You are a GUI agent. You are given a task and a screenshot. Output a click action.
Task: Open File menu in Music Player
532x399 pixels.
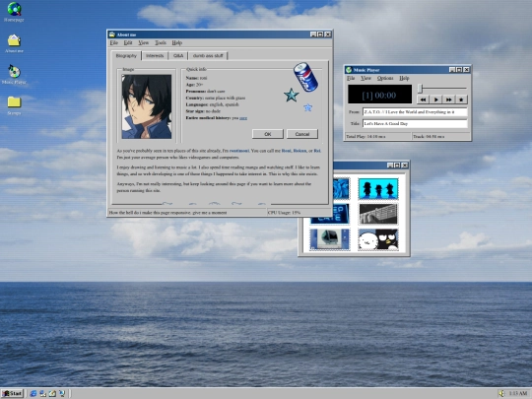coord(351,78)
